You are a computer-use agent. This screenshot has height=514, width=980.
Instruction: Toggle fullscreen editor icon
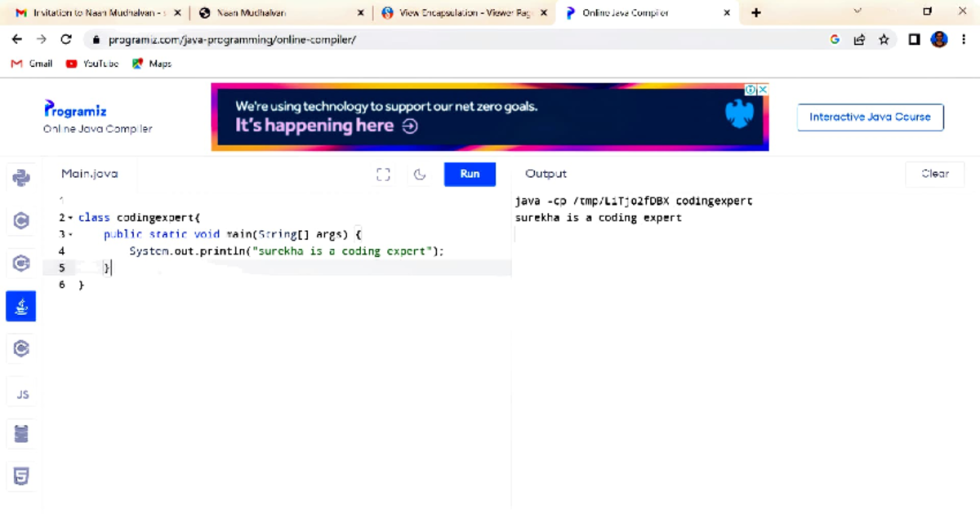[383, 174]
